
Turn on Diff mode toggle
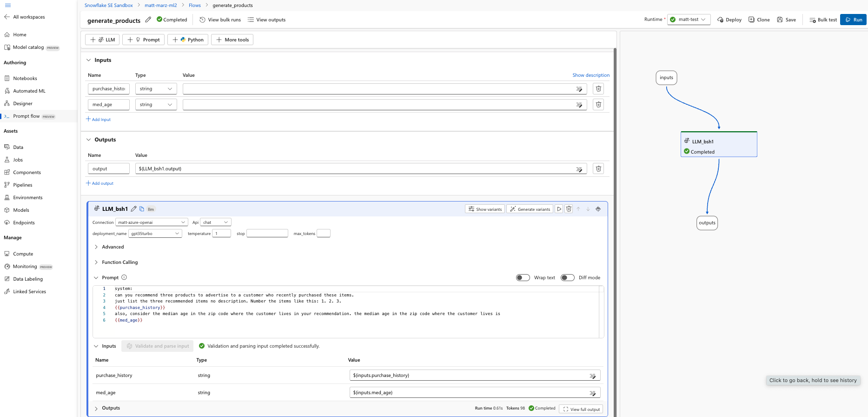pyautogui.click(x=567, y=278)
